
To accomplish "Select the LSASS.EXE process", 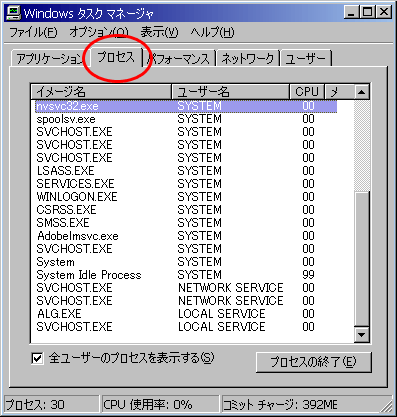I will [65, 171].
